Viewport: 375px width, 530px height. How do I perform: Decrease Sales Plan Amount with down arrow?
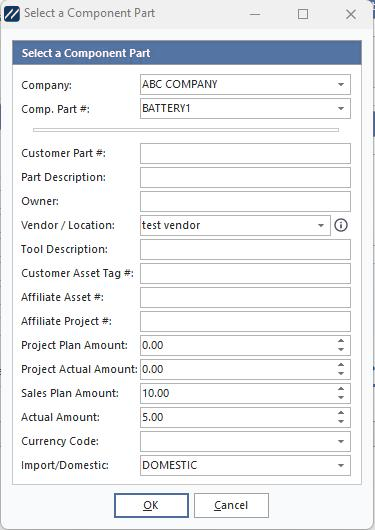point(341,398)
